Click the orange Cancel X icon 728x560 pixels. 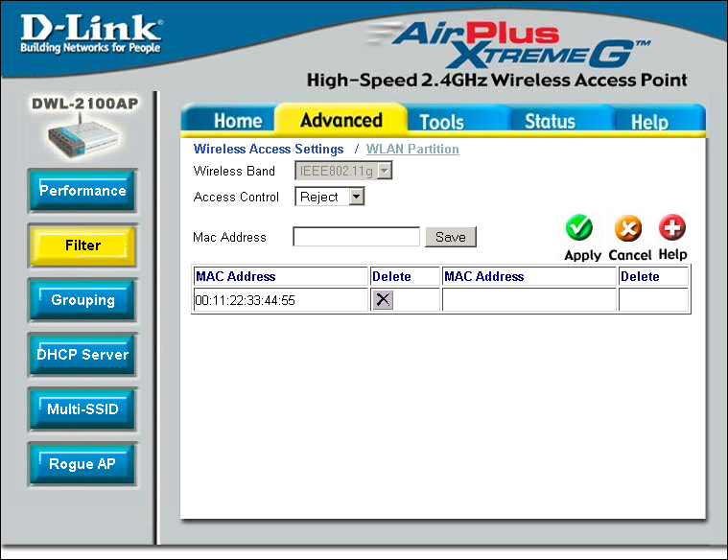628,228
